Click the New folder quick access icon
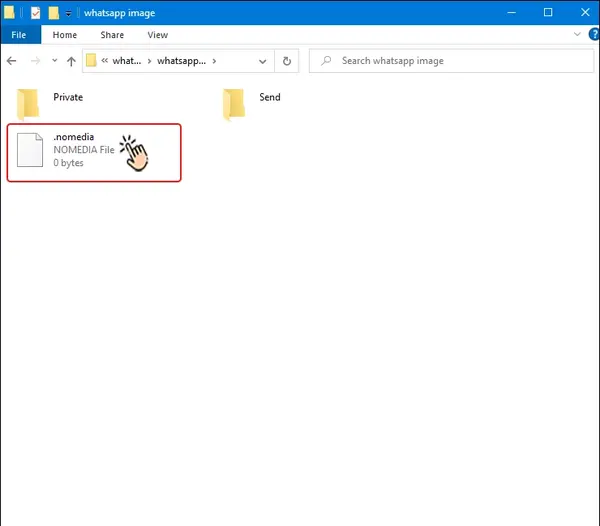Screen dimensions: 600x526 pyautogui.click(x=54, y=13)
